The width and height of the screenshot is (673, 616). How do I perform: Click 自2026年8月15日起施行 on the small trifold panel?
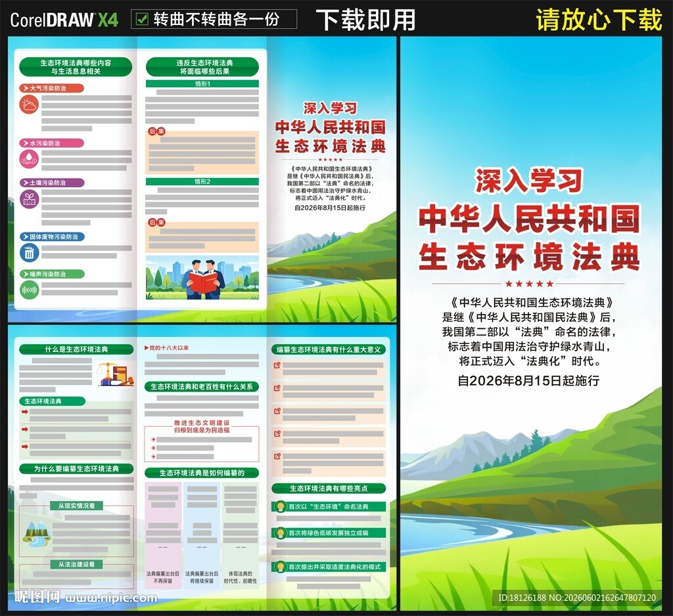coord(330,208)
